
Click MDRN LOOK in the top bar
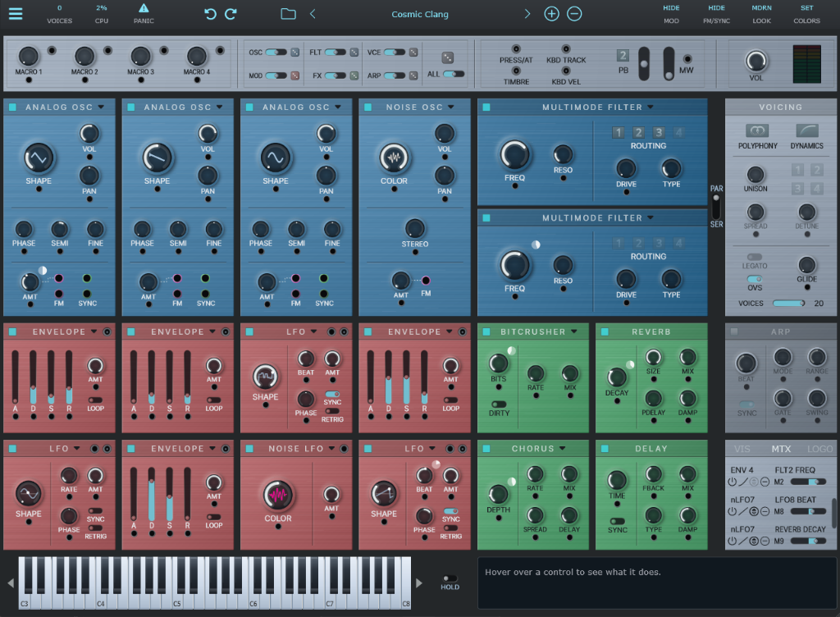(761, 15)
